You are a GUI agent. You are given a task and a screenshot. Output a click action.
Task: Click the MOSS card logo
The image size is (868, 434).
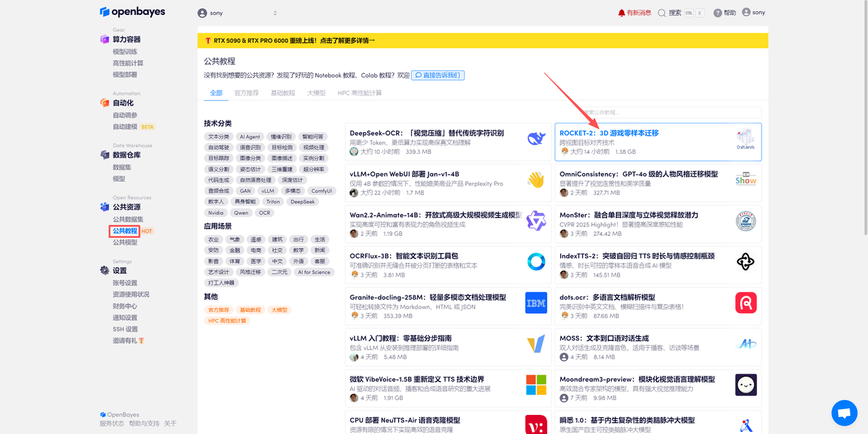pos(746,344)
